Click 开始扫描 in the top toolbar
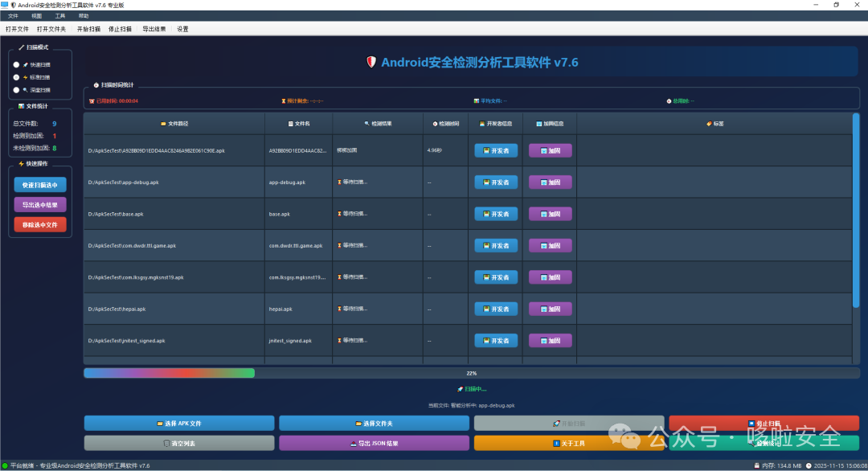The width and height of the screenshot is (868, 471). 88,29
